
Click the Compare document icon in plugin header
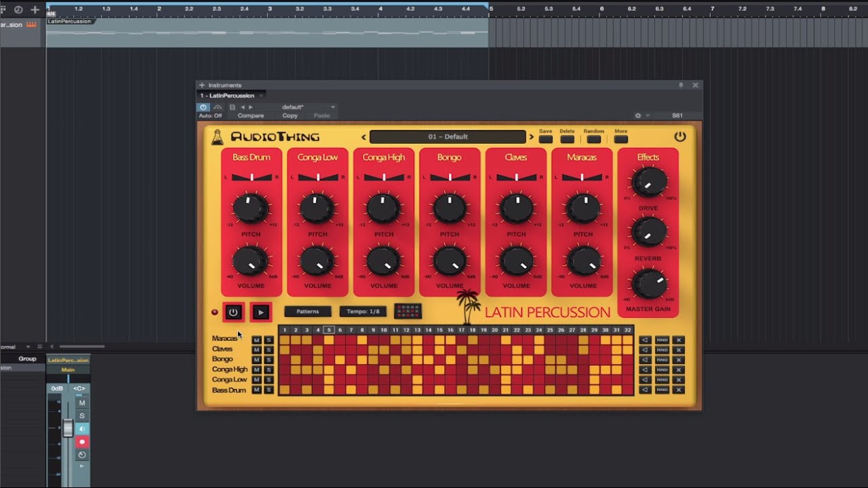coord(233,106)
